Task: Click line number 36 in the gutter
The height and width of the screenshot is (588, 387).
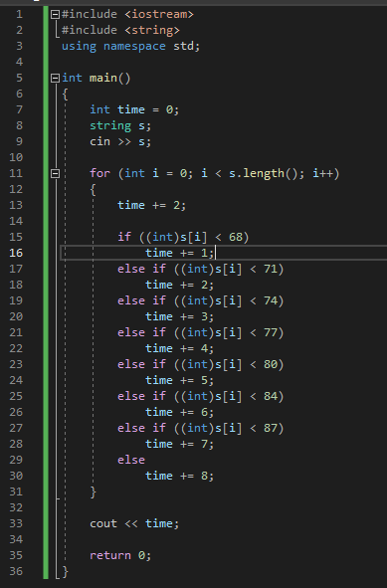Action: point(16,571)
